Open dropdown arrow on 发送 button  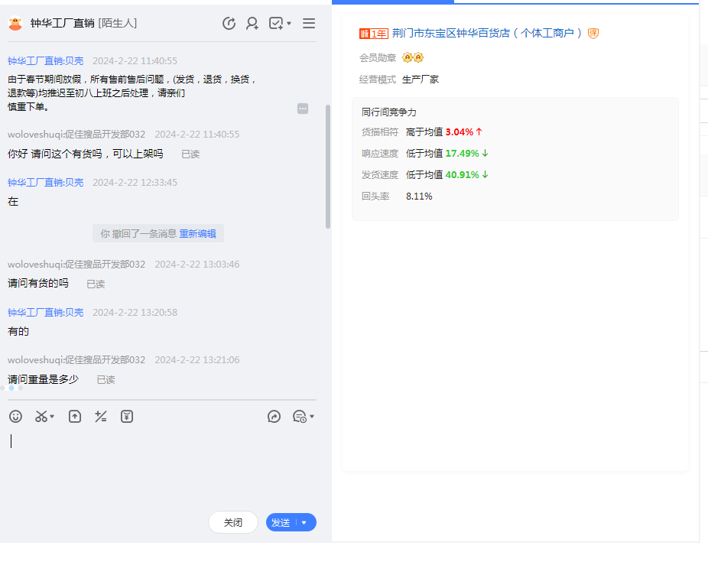click(304, 523)
